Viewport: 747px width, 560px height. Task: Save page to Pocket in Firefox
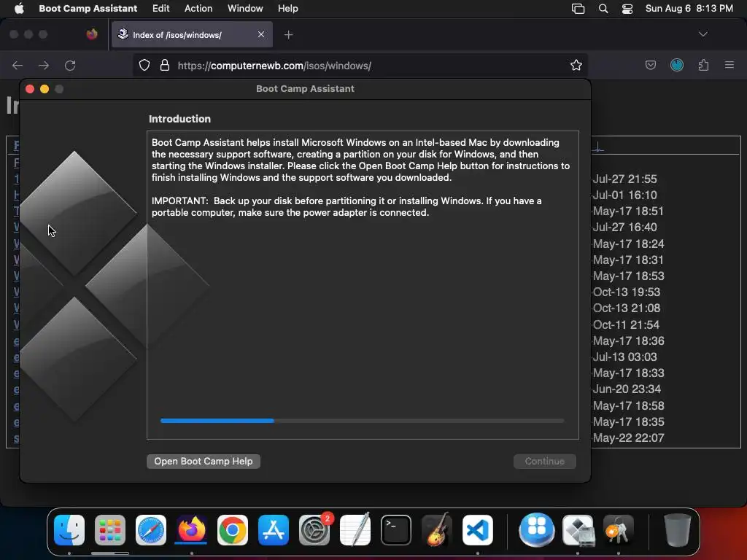click(650, 65)
